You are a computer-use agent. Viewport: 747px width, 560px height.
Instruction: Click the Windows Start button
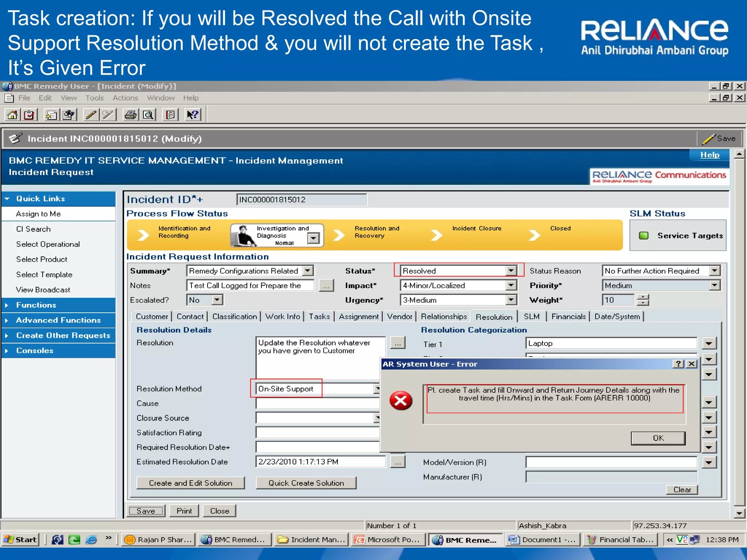pyautogui.click(x=20, y=540)
